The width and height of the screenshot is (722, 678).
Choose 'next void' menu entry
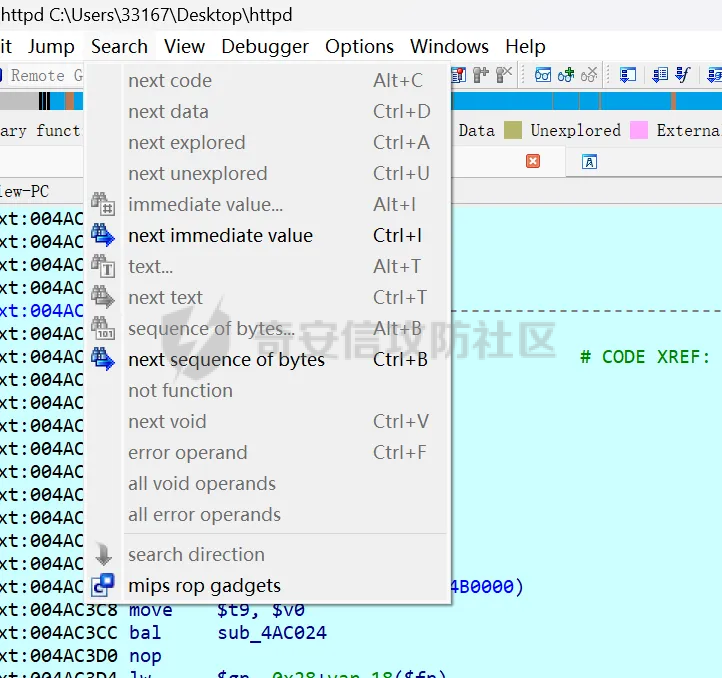click(266, 421)
